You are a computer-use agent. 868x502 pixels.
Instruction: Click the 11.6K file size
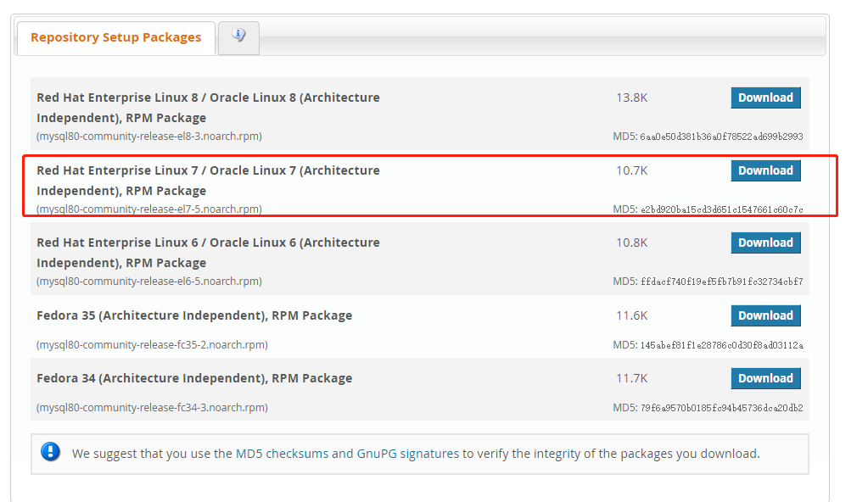pos(631,316)
